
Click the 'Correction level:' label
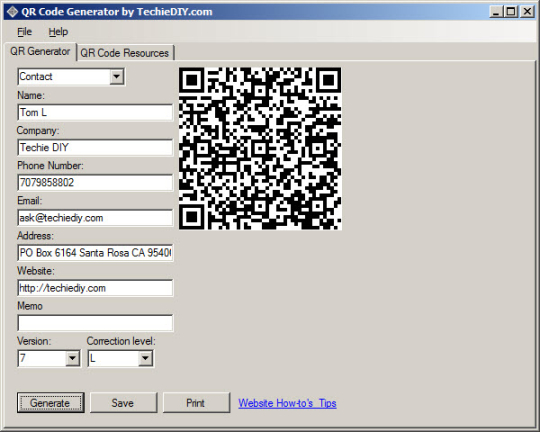coord(121,341)
